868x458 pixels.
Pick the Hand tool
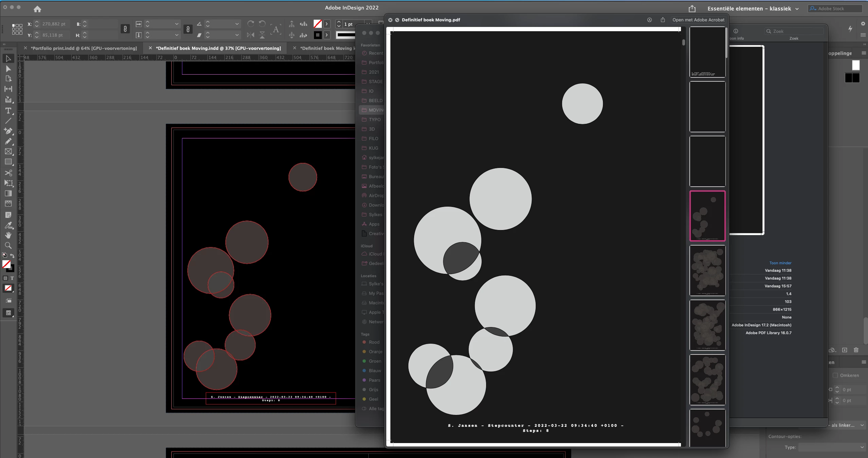8,235
